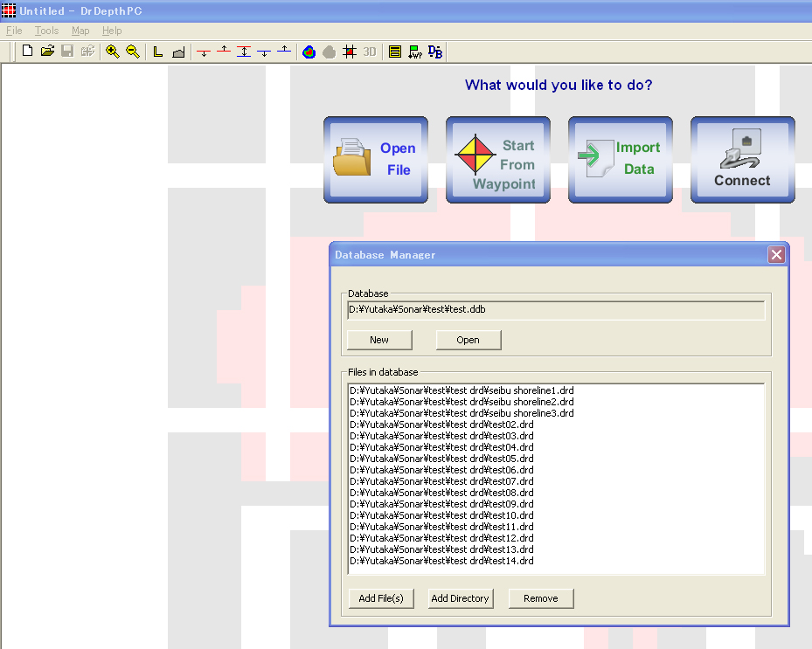Click blue line with down arrow icon
Image resolution: width=812 pixels, height=649 pixels.
(x=264, y=52)
